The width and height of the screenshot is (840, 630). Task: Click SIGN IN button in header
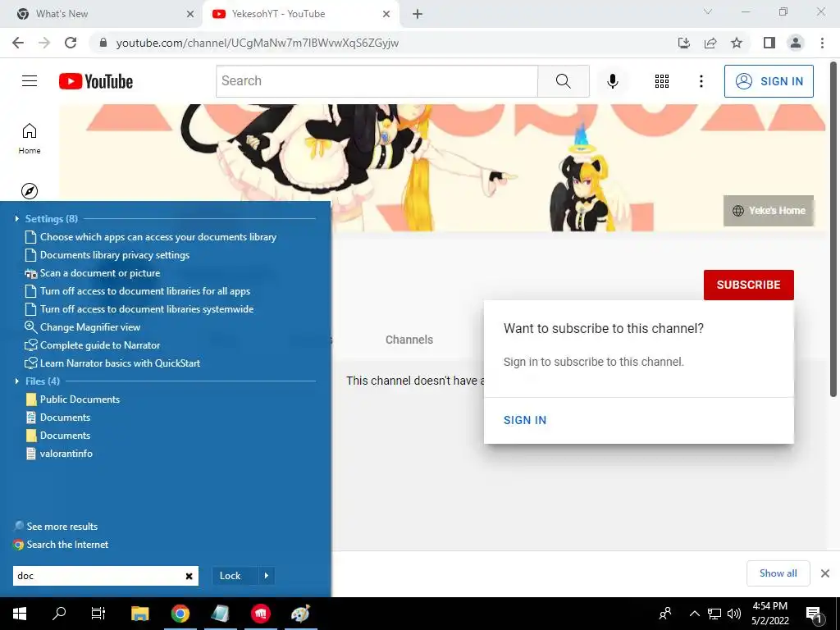(769, 81)
